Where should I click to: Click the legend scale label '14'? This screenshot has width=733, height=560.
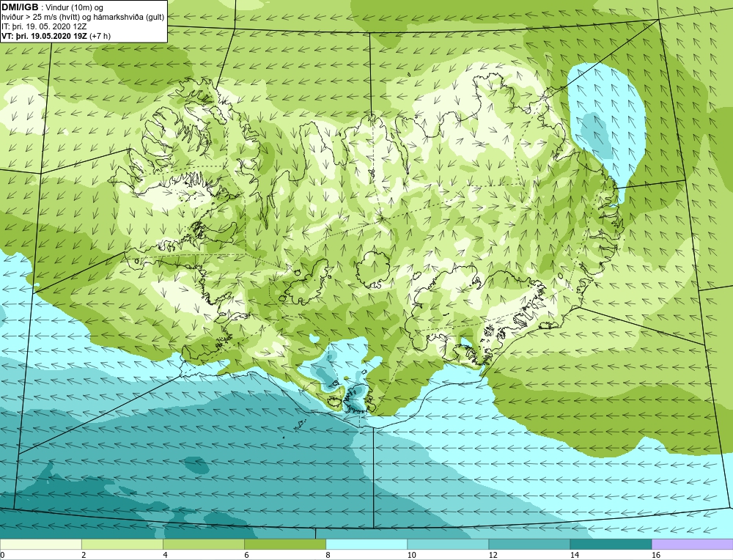tap(574, 555)
